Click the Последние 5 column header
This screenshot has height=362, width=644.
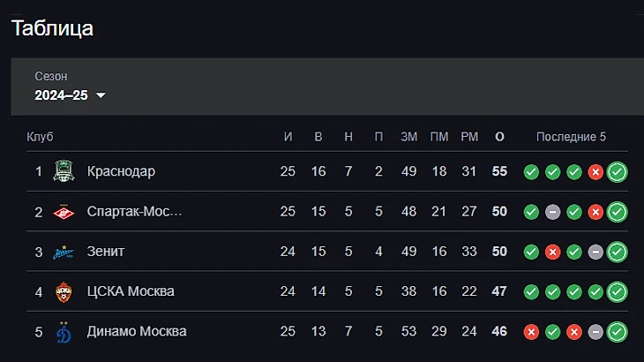571,137
